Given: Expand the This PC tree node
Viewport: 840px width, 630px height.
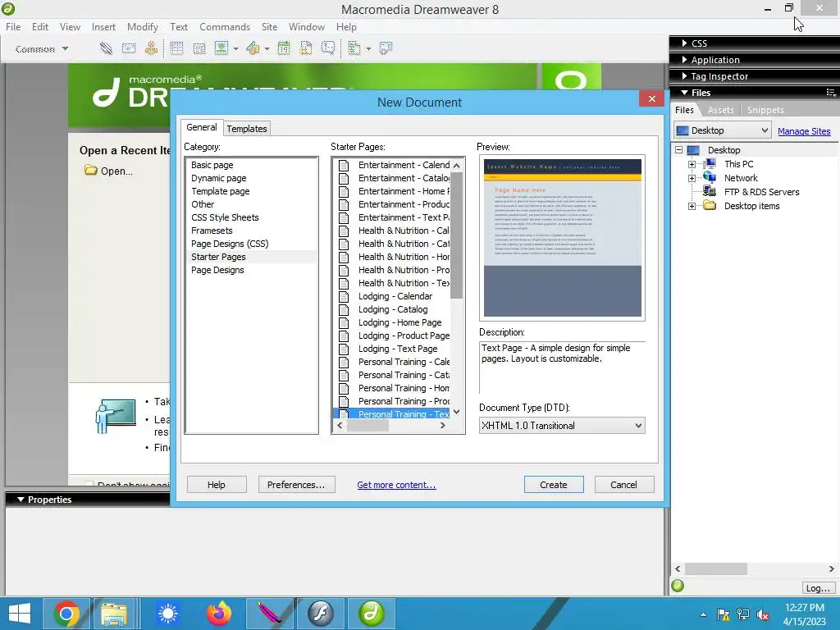Looking at the screenshot, I should (692, 164).
